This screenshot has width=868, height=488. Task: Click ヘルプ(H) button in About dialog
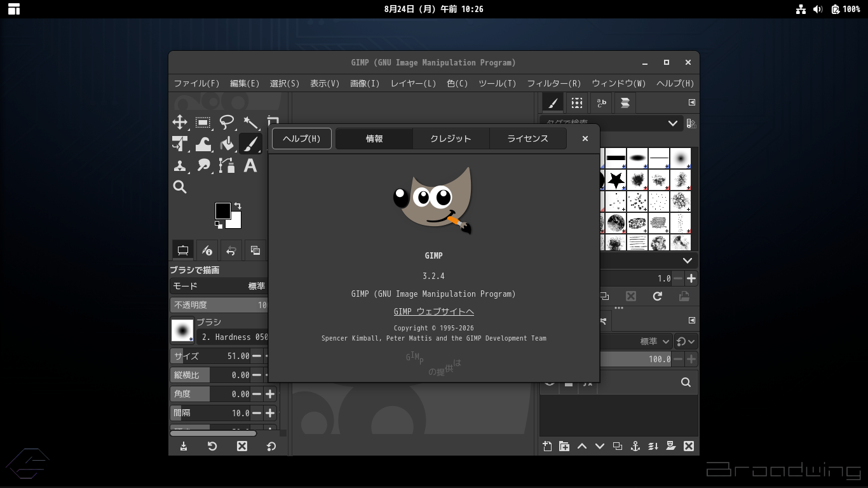coord(302,139)
